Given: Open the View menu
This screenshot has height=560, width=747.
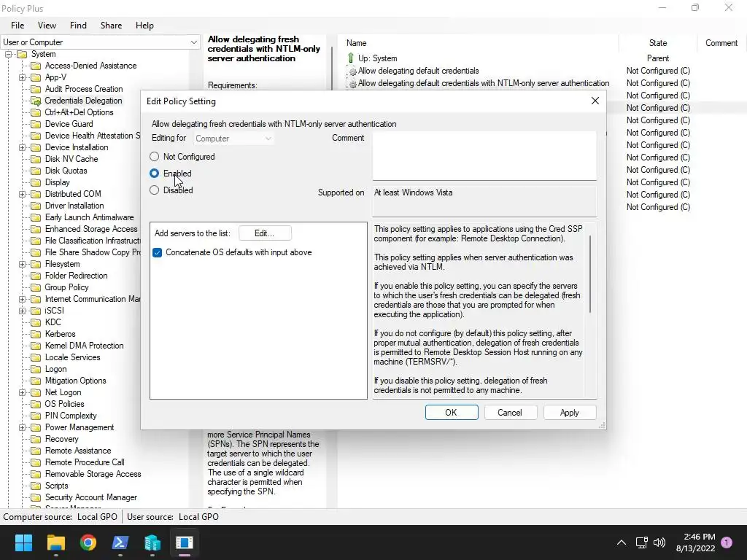Looking at the screenshot, I should tap(47, 26).
